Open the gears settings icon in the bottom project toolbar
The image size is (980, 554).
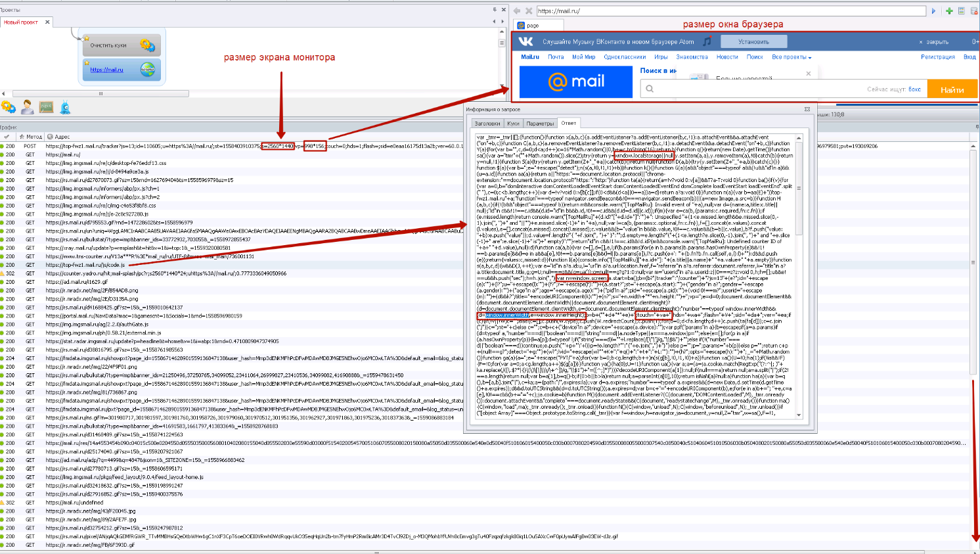(9, 106)
